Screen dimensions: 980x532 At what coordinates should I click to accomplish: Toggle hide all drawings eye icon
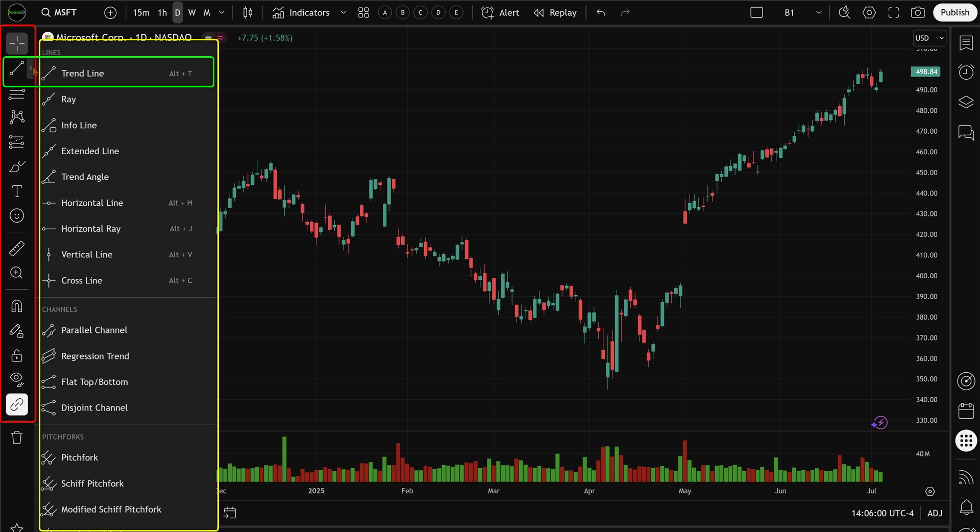point(17,379)
